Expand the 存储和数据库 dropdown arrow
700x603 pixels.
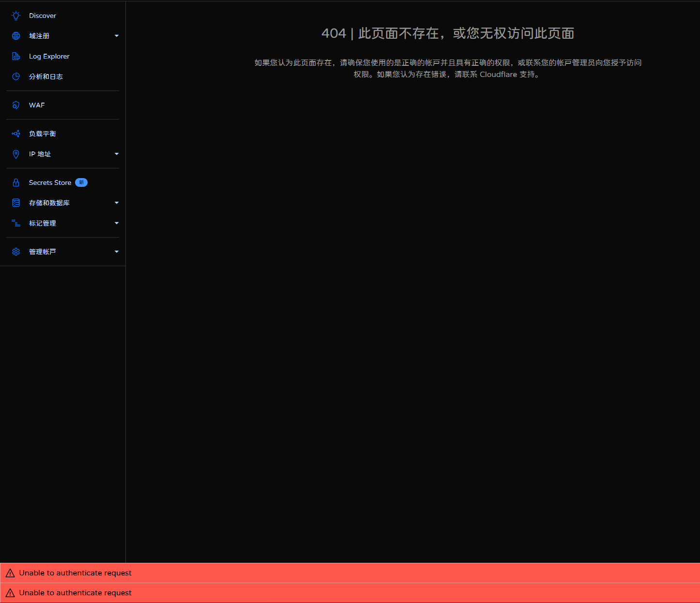(117, 203)
